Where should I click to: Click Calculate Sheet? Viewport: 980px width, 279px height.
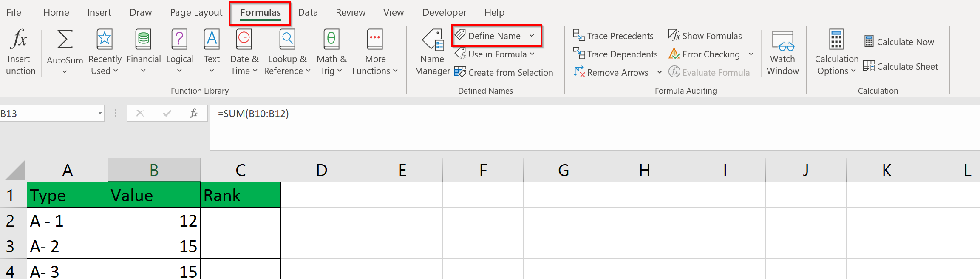pyautogui.click(x=901, y=67)
